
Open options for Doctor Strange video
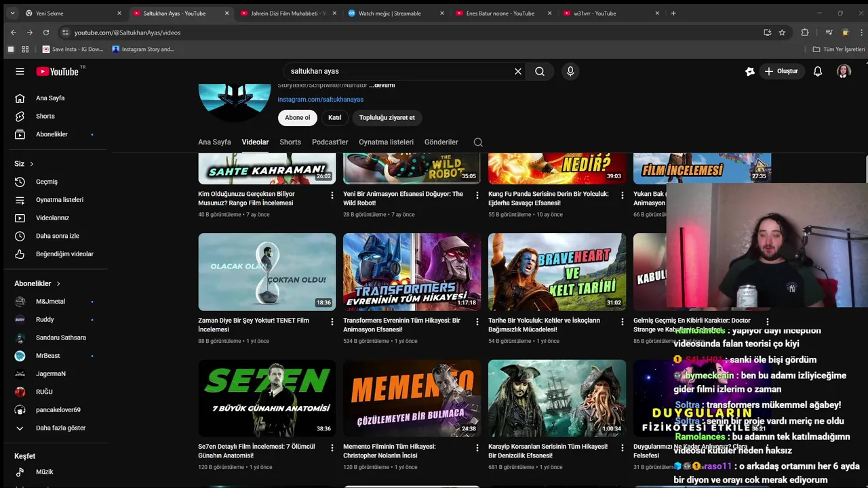[x=767, y=322]
